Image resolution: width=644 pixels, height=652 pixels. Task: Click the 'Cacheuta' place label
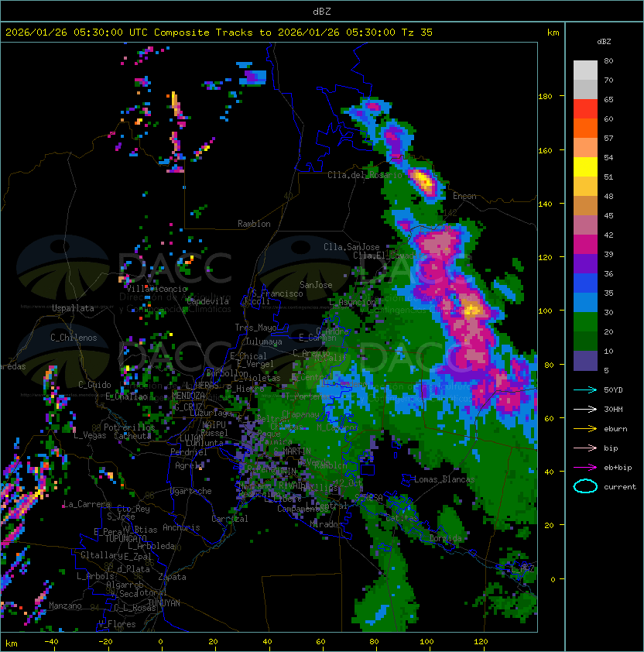[x=132, y=435]
